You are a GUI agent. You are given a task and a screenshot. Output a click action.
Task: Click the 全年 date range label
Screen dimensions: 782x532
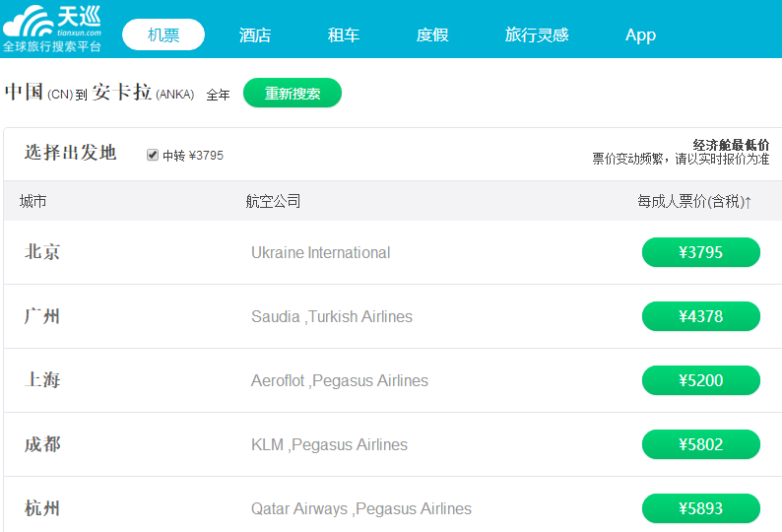click(218, 95)
